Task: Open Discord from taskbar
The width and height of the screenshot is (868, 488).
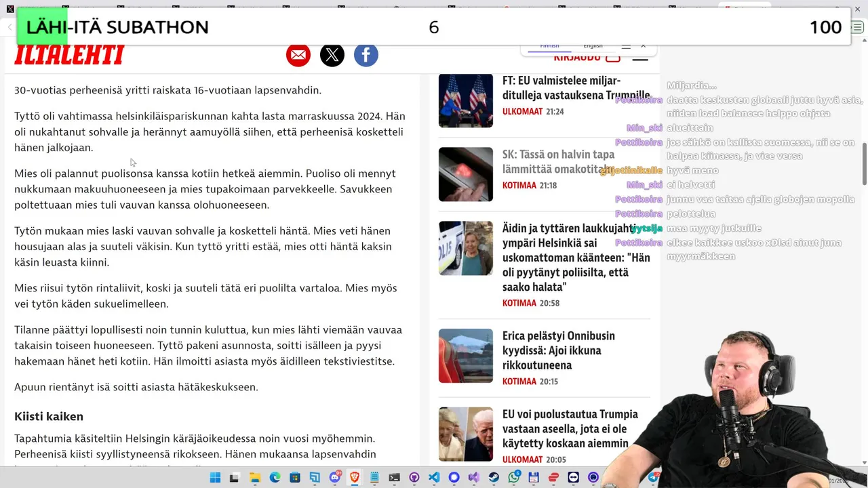Action: [x=335, y=478]
